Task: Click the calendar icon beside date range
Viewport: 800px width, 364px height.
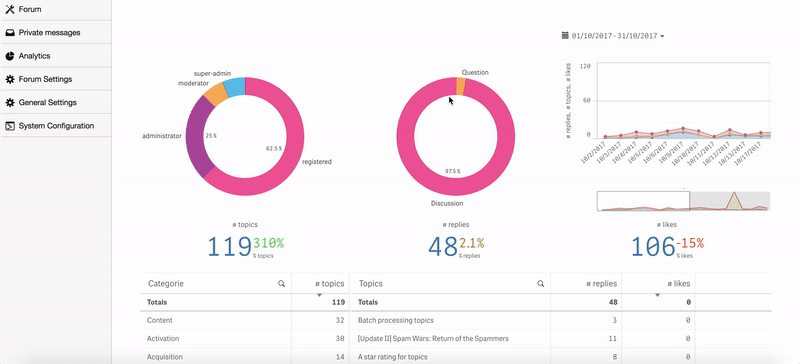Action: point(565,36)
